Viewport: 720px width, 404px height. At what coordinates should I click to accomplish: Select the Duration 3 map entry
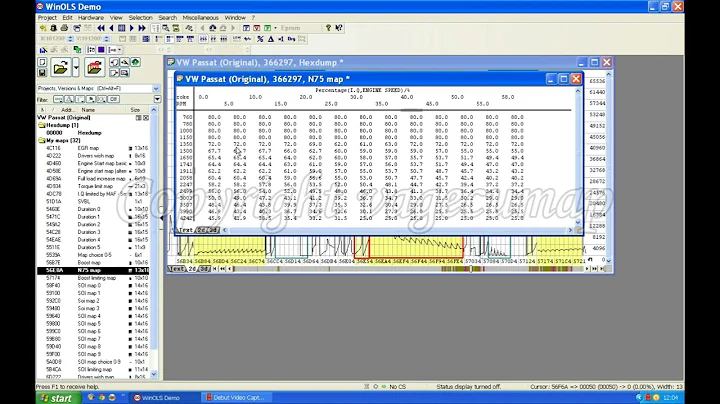(94, 232)
